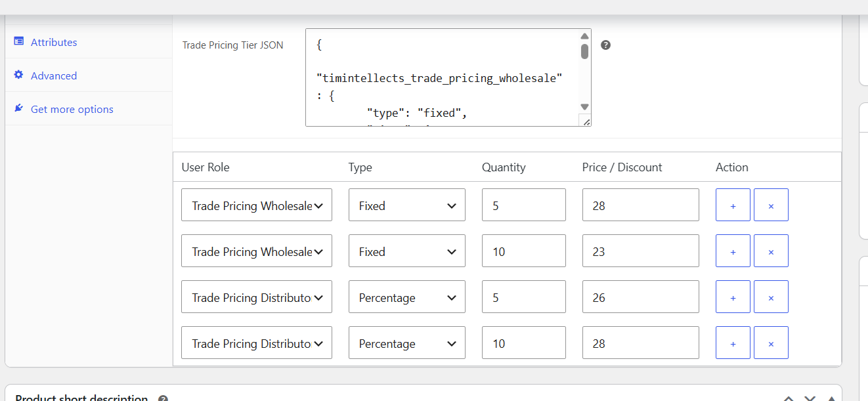Click the Price field showing 23
868x401 pixels.
pyautogui.click(x=641, y=251)
